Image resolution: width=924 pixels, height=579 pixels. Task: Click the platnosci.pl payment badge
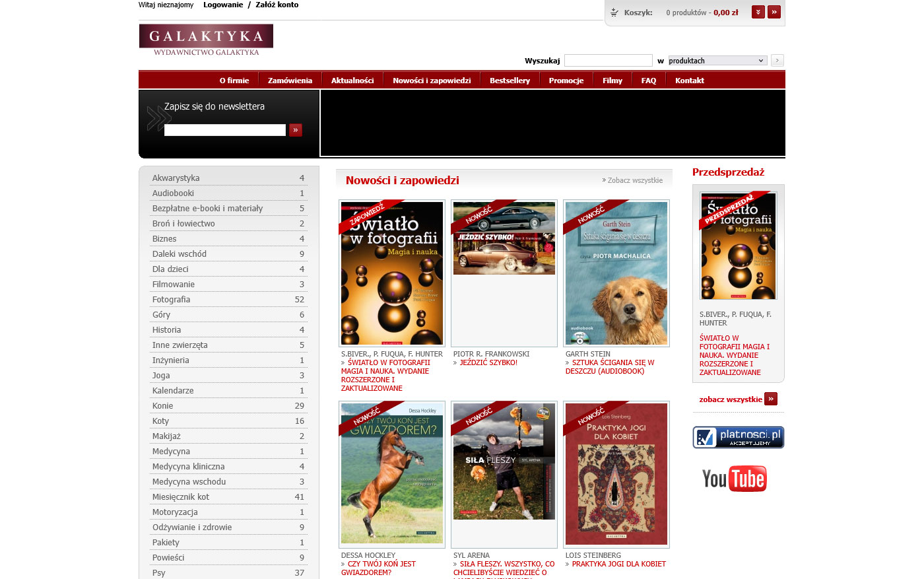tap(738, 437)
